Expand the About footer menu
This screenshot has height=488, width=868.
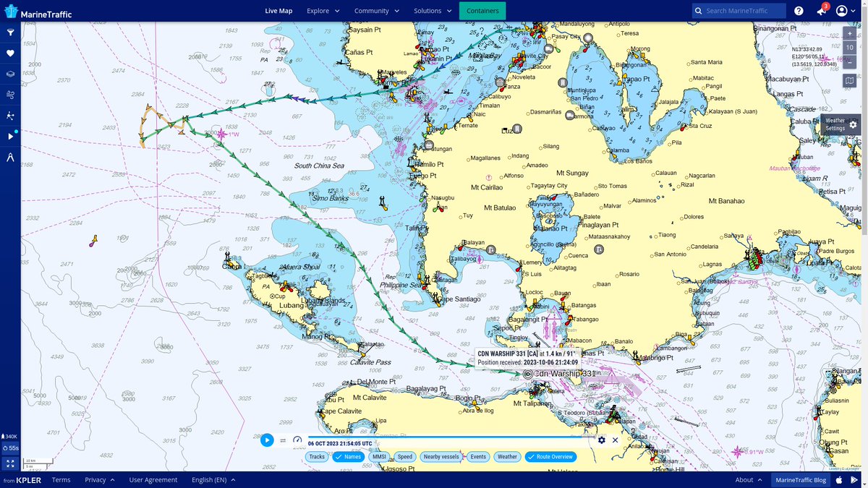(x=748, y=479)
